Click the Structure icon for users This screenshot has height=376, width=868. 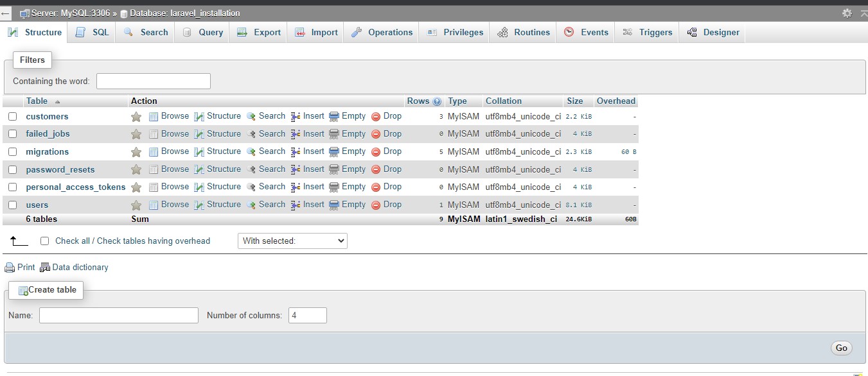coord(199,205)
